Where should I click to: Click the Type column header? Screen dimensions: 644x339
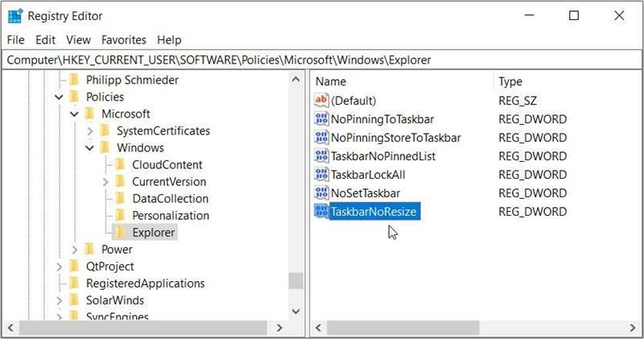point(510,81)
